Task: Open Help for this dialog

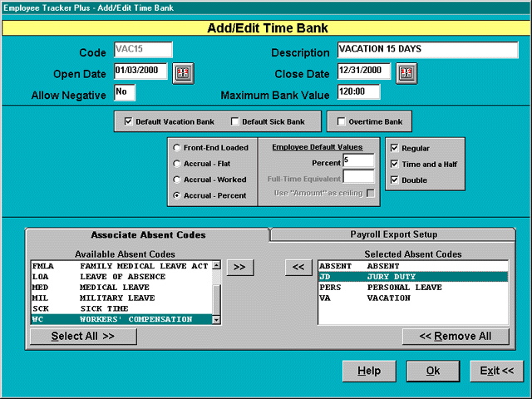Action: tap(369, 370)
